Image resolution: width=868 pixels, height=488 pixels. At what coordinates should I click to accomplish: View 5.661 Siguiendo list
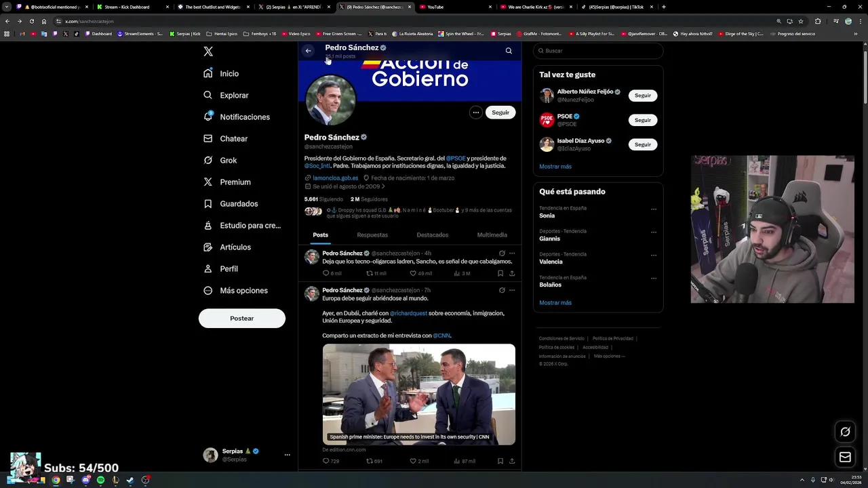[x=323, y=199]
